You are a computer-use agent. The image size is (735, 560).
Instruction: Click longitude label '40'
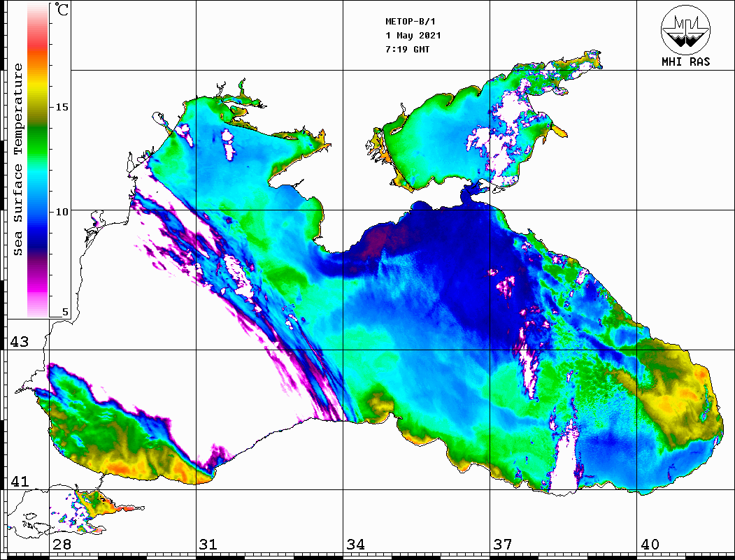tap(650, 544)
